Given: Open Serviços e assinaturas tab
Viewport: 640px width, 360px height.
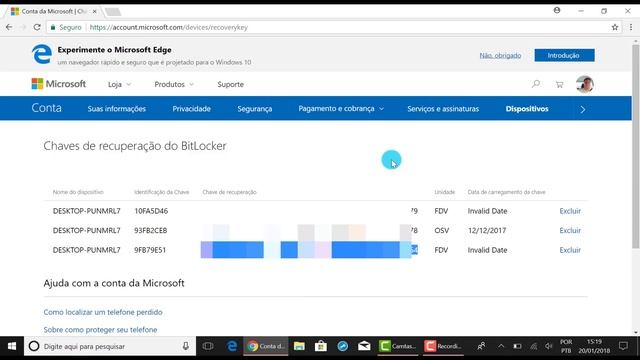Looking at the screenshot, I should click(x=443, y=109).
